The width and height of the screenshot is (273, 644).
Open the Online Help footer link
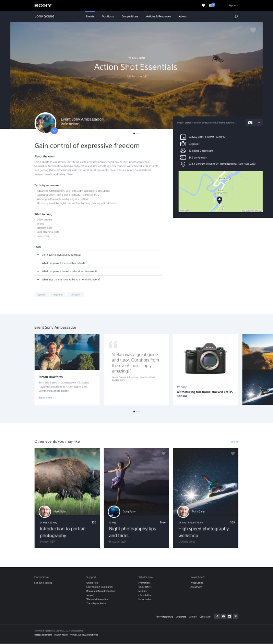pos(92,583)
